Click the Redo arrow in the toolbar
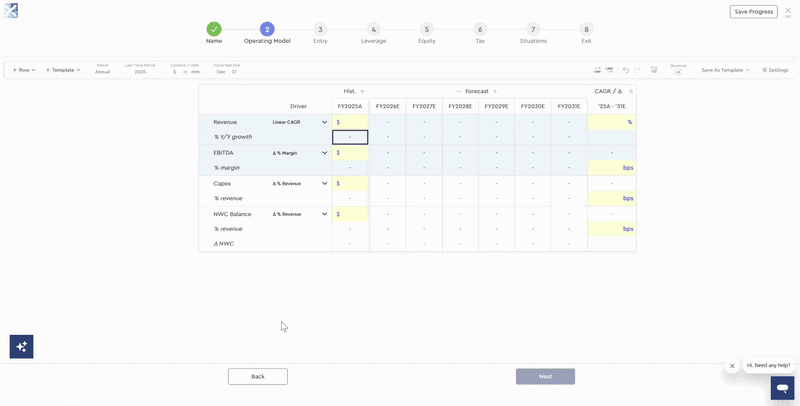Image resolution: width=800 pixels, height=406 pixels. [637, 70]
